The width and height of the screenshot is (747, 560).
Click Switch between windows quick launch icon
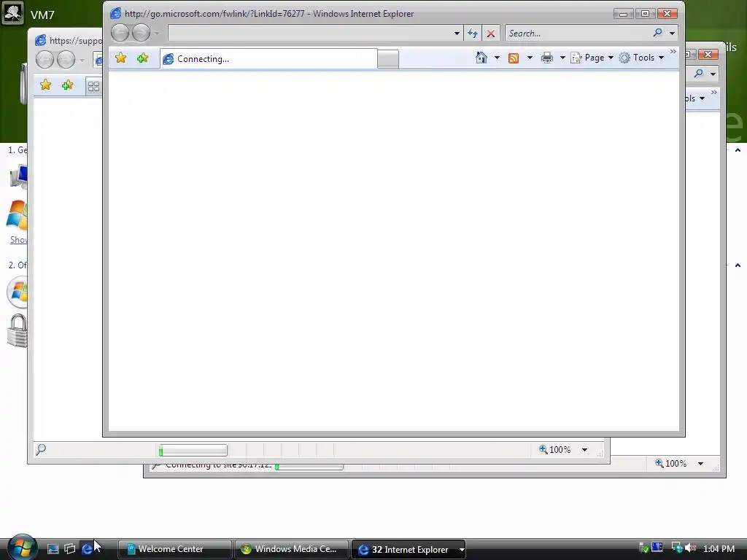(x=69, y=549)
